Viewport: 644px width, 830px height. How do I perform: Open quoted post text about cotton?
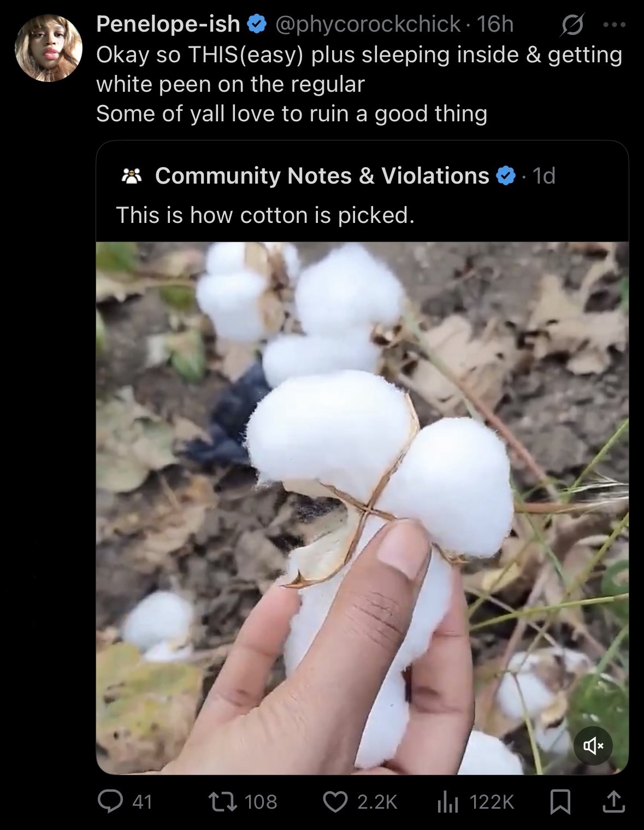(x=265, y=215)
